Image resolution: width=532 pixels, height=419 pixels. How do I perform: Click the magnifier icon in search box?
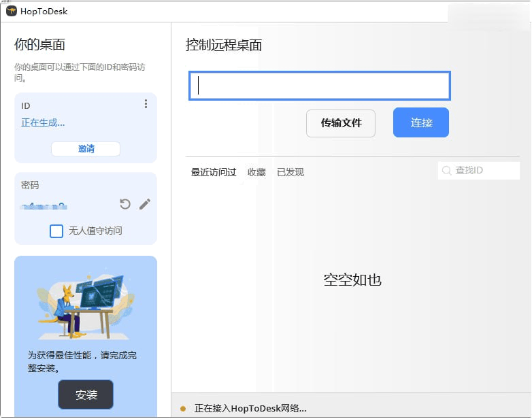[447, 171]
